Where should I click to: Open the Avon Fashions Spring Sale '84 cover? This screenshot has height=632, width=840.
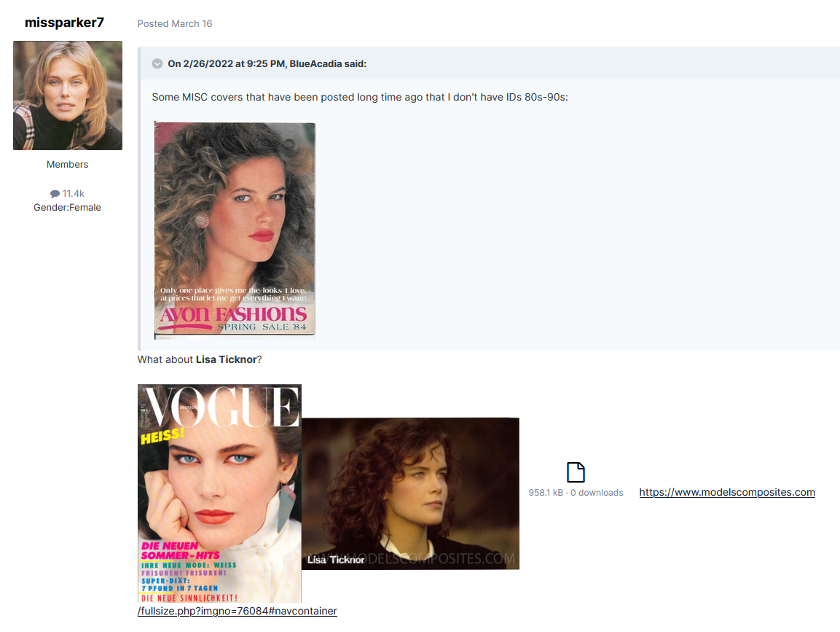click(x=235, y=230)
